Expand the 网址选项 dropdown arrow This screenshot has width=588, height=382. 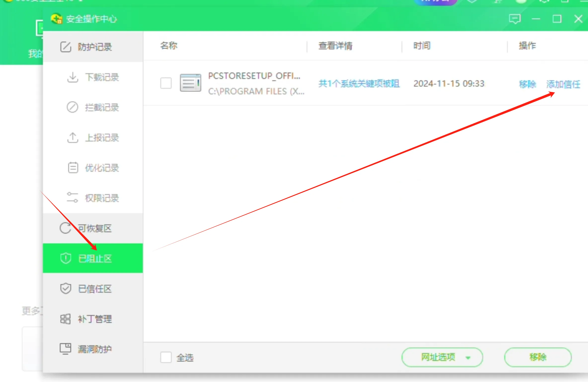[x=468, y=358]
